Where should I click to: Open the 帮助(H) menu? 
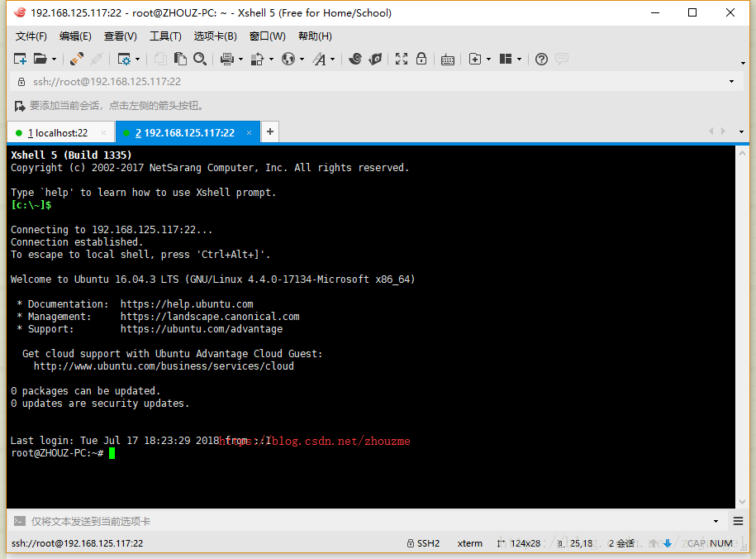click(315, 36)
